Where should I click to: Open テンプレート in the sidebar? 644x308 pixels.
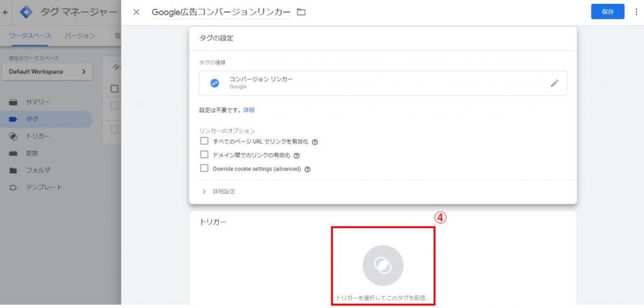click(46, 187)
